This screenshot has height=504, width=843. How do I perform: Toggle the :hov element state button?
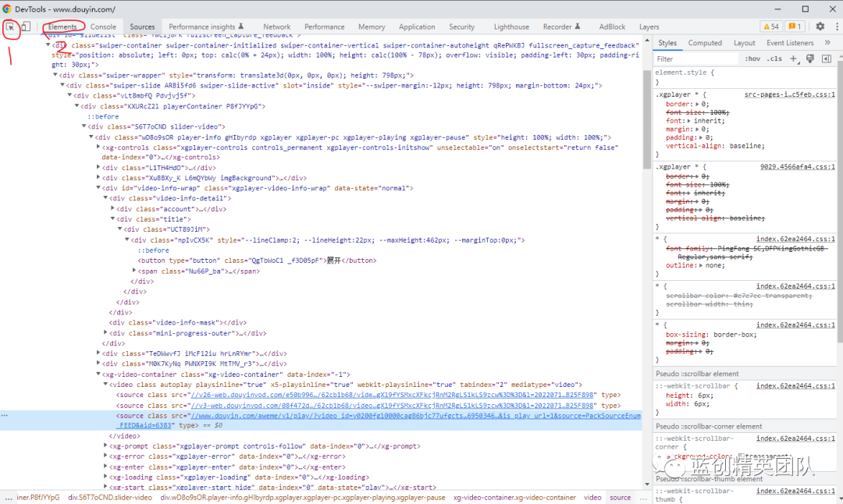[752, 59]
